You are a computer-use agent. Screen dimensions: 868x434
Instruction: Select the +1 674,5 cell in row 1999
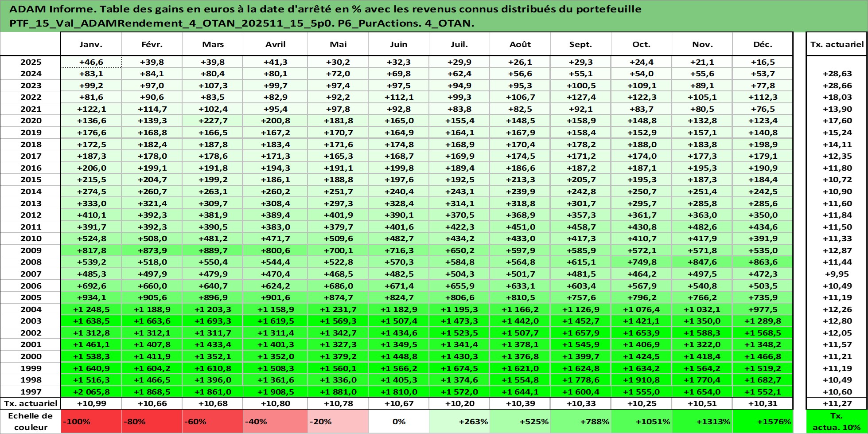coord(459,368)
